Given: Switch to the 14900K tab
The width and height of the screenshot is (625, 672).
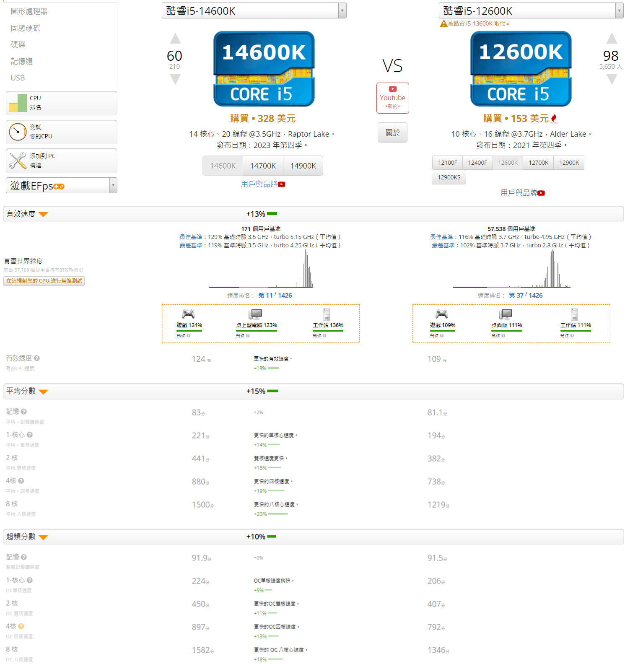Looking at the screenshot, I should click(x=303, y=166).
